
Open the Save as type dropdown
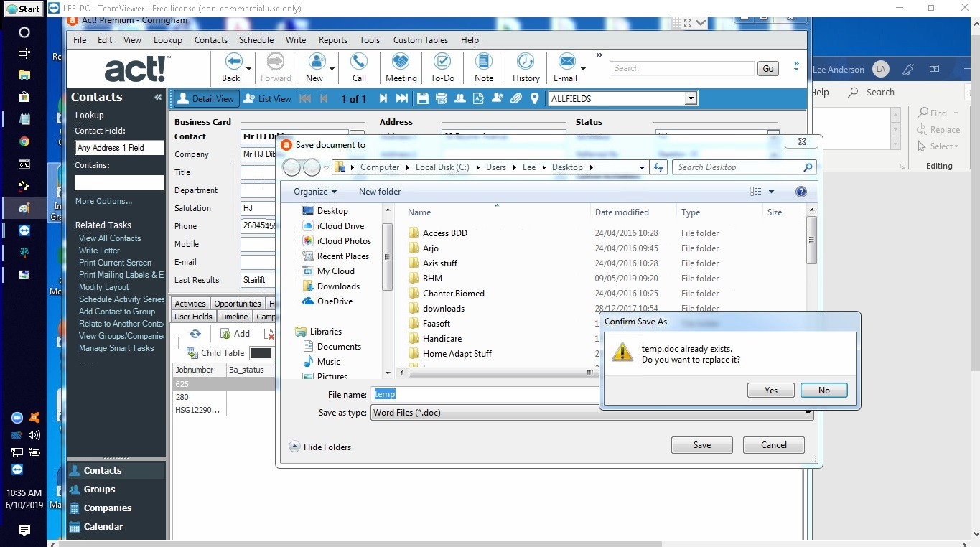[x=808, y=413]
